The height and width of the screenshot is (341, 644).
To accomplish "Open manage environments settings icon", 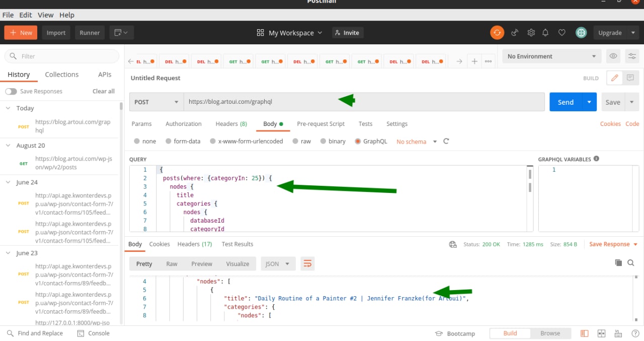I will click(x=632, y=56).
